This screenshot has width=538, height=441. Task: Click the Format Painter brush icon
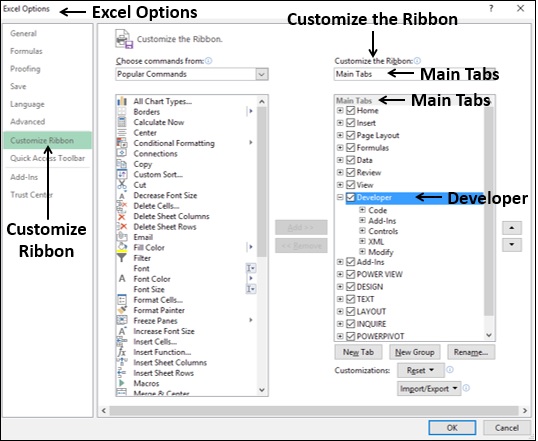(122, 310)
